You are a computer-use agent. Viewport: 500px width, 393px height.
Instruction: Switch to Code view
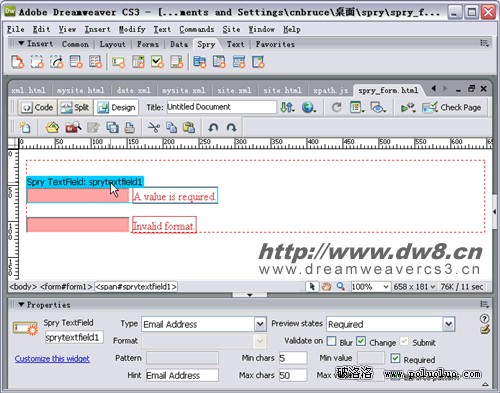click(x=37, y=107)
